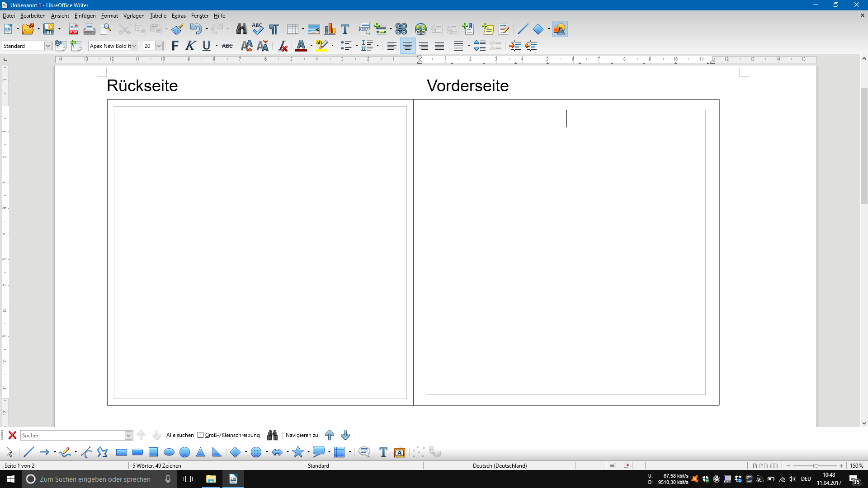Increase indent of paragraph
The width and height of the screenshot is (868, 488).
pos(515,46)
